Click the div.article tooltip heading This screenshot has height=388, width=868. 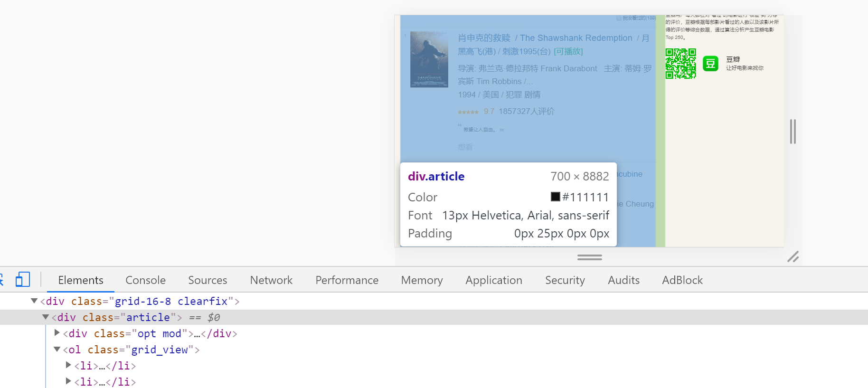tap(436, 176)
